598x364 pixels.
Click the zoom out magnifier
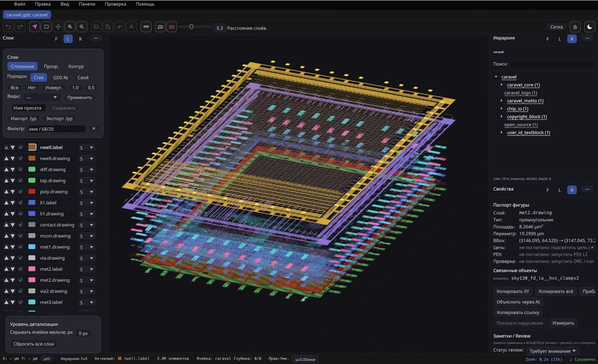click(x=82, y=27)
